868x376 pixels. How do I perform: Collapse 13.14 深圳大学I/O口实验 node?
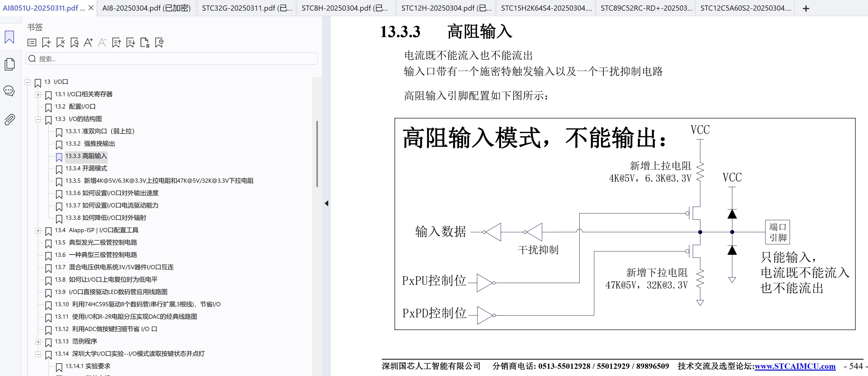[x=38, y=354]
